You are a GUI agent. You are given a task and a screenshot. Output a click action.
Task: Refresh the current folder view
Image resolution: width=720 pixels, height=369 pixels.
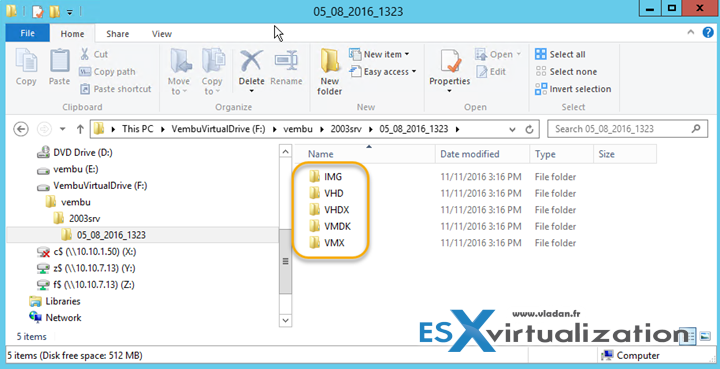coord(529,129)
